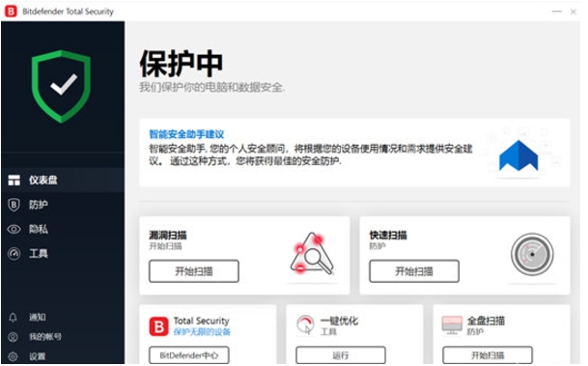
Task: Click the 全盘扫描 monitor icon
Action: coord(452,324)
